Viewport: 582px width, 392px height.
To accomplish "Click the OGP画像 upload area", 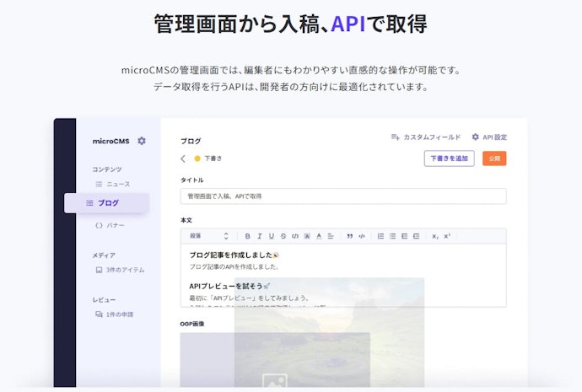I will pos(275,360).
